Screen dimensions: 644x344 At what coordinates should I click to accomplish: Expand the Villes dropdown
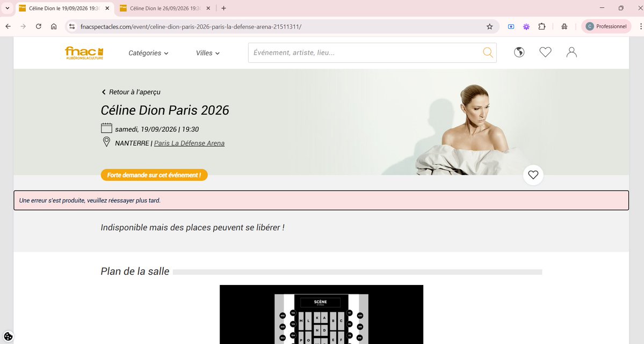click(207, 53)
